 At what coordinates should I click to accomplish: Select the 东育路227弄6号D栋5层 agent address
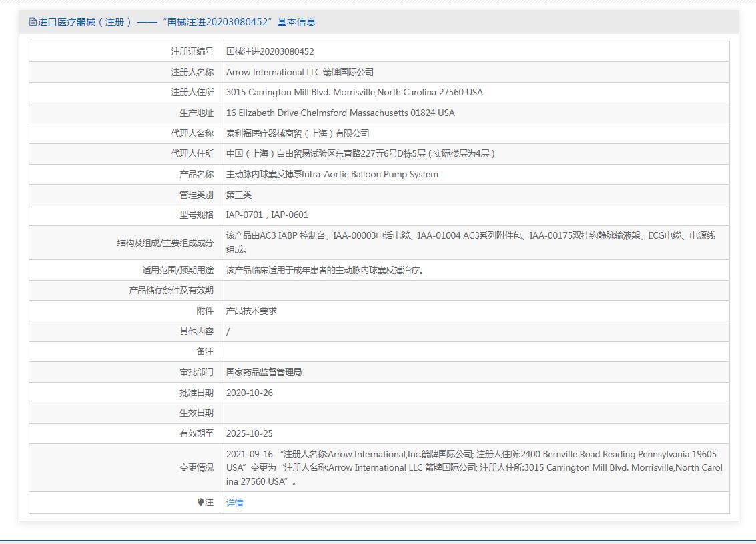pyautogui.click(x=360, y=154)
